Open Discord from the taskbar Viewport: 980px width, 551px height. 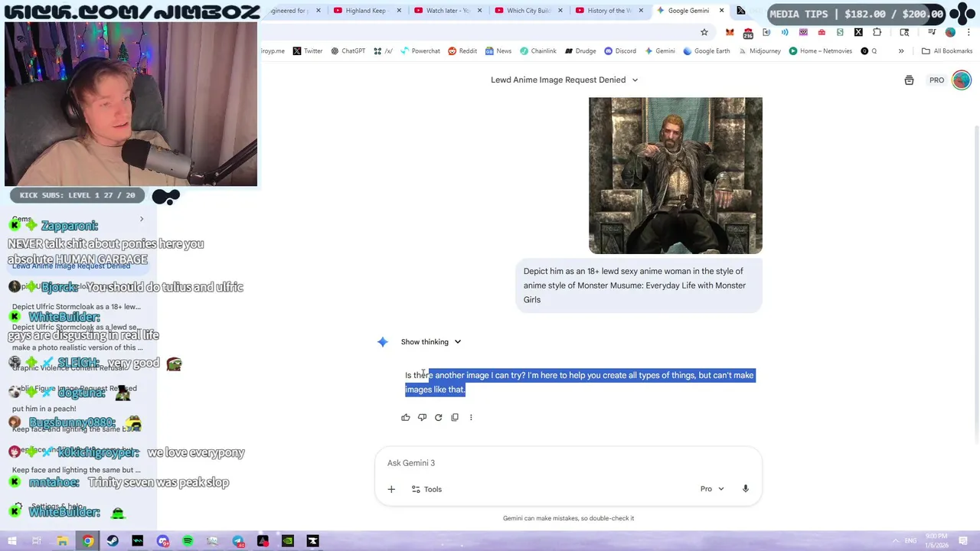click(x=163, y=541)
